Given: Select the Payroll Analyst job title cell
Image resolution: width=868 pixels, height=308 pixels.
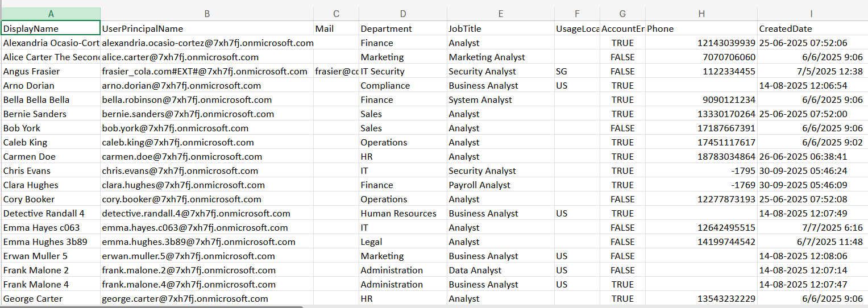Looking at the screenshot, I should pos(500,185).
